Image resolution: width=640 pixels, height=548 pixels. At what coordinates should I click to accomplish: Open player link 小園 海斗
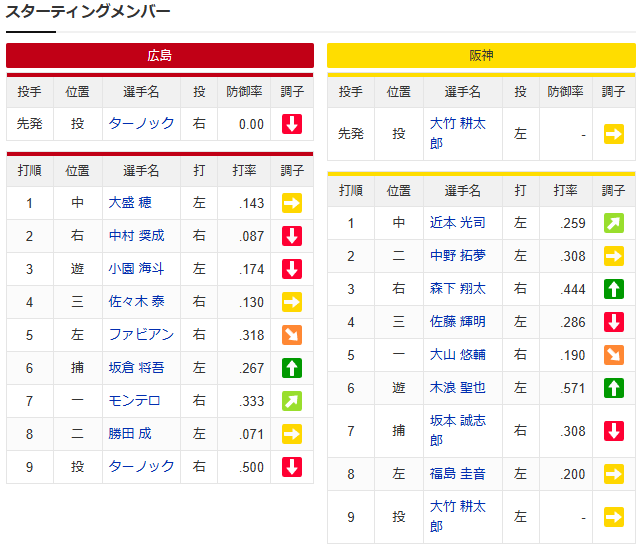136,268
